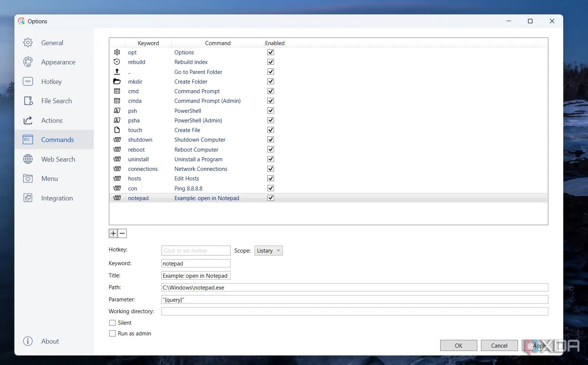Click the Web Search globe icon

click(28, 159)
